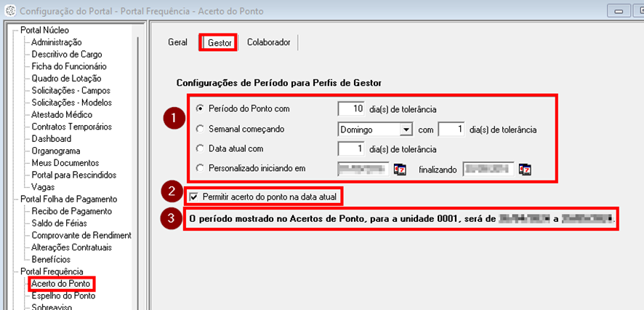The width and height of the screenshot is (644, 310).
Task: Select Recibo de Pagamento tree item
Action: click(x=71, y=211)
